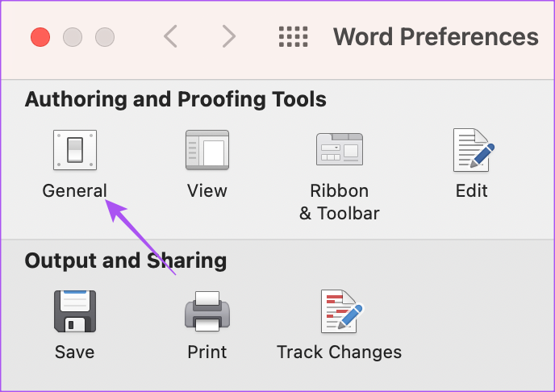Click the Authoring and Proofing Tools heading
Image resolution: width=555 pixels, height=392 pixels.
176,99
